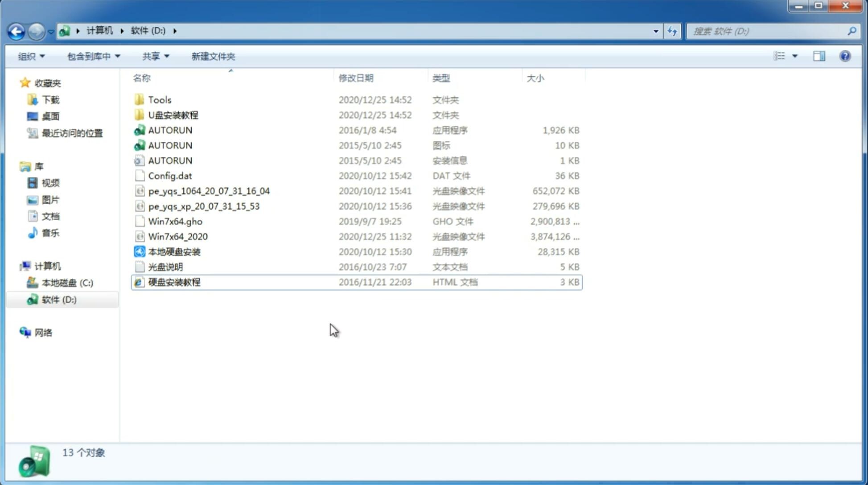Viewport: 868px width, 485px height.
Task: Click 新建文件夹 button
Action: [213, 56]
